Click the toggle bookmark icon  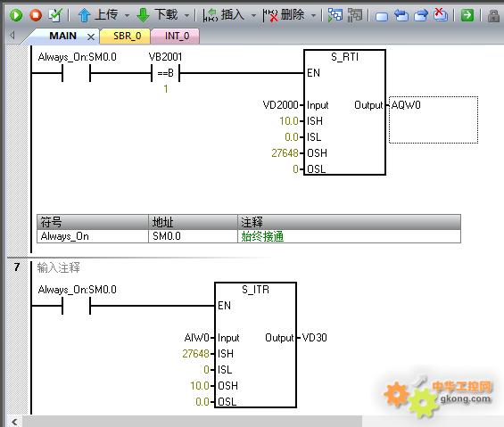[382, 16]
